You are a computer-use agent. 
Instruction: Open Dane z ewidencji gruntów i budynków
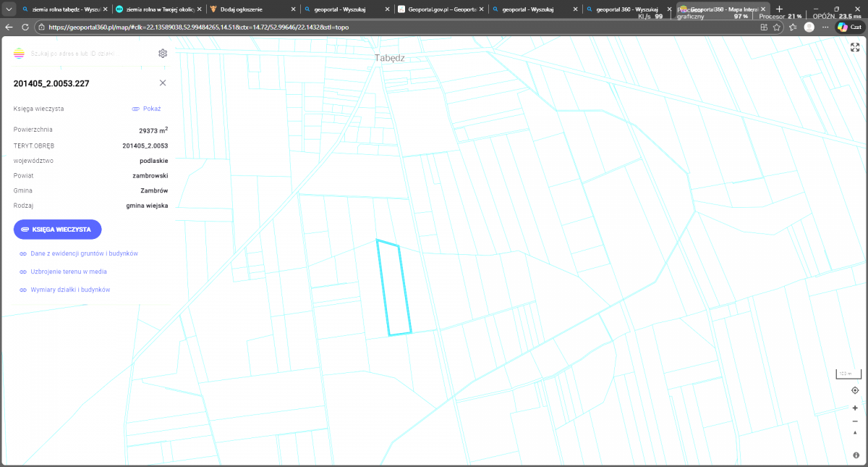click(84, 254)
